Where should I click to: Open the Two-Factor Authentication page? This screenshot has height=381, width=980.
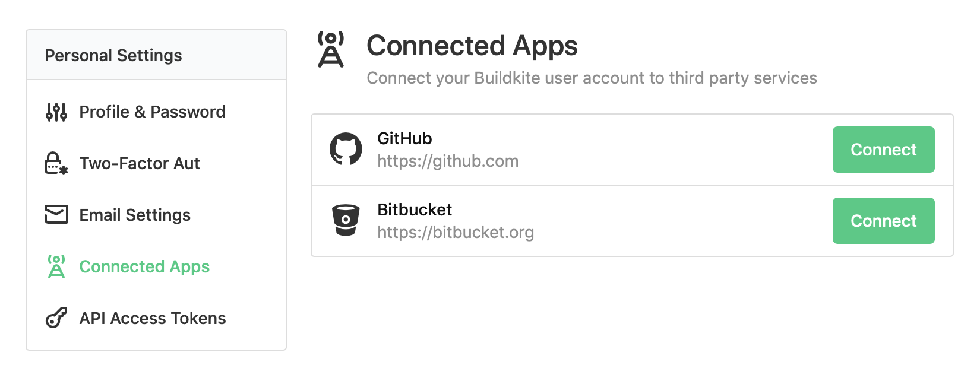coord(139,163)
